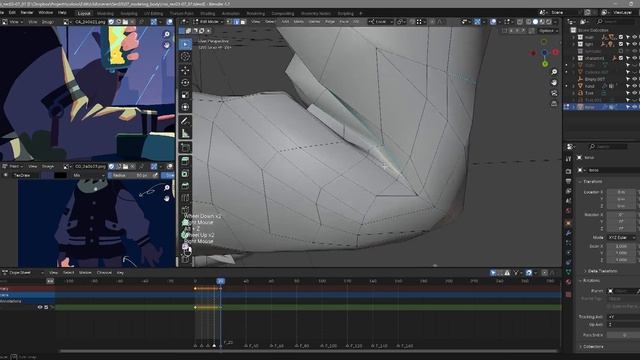Click the F_100 timeline marker
The width and height of the screenshot is (640, 360).
329,346
